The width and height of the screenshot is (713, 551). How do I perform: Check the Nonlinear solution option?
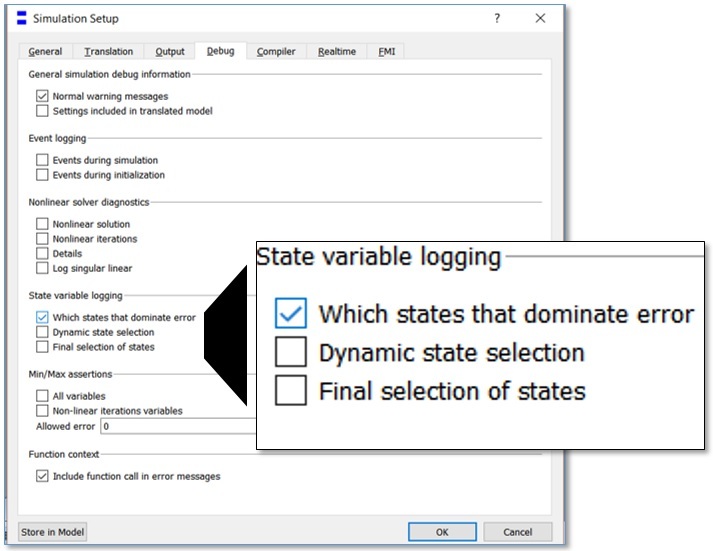(42, 224)
